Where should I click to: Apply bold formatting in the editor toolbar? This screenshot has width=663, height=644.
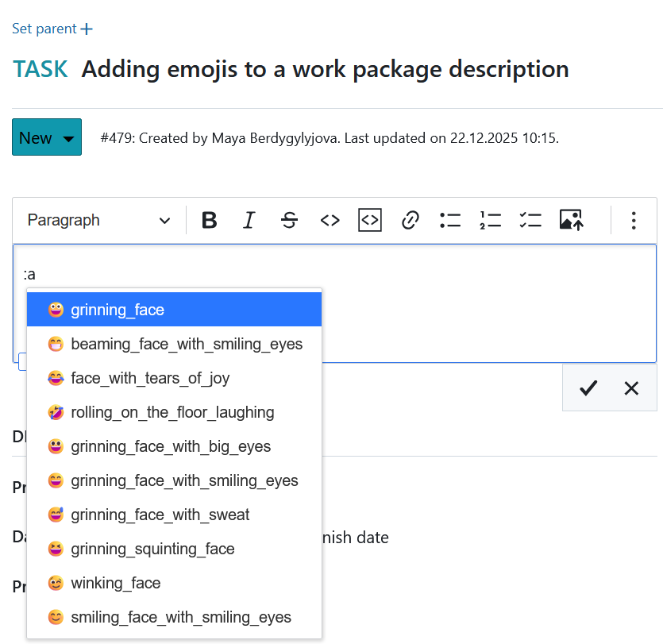coord(209,220)
